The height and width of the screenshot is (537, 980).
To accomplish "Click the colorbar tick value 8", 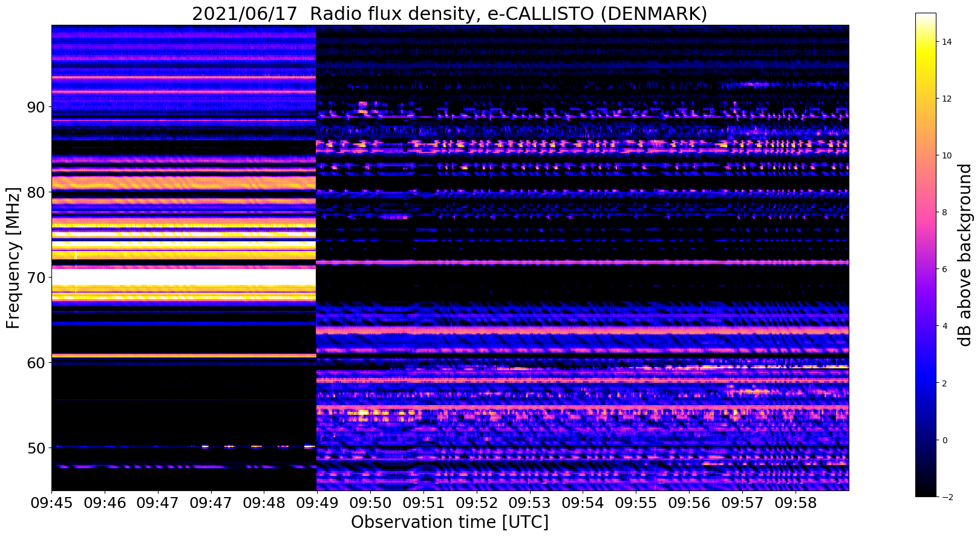I will (x=944, y=212).
